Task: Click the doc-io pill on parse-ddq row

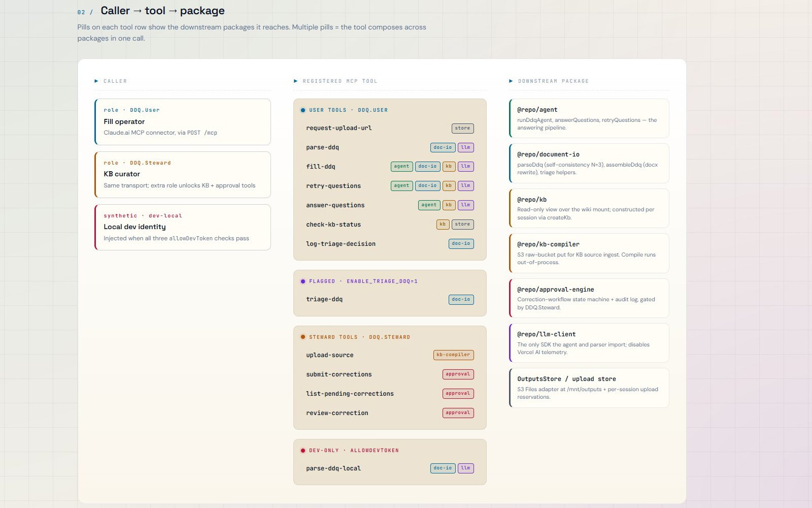Action: pos(443,148)
